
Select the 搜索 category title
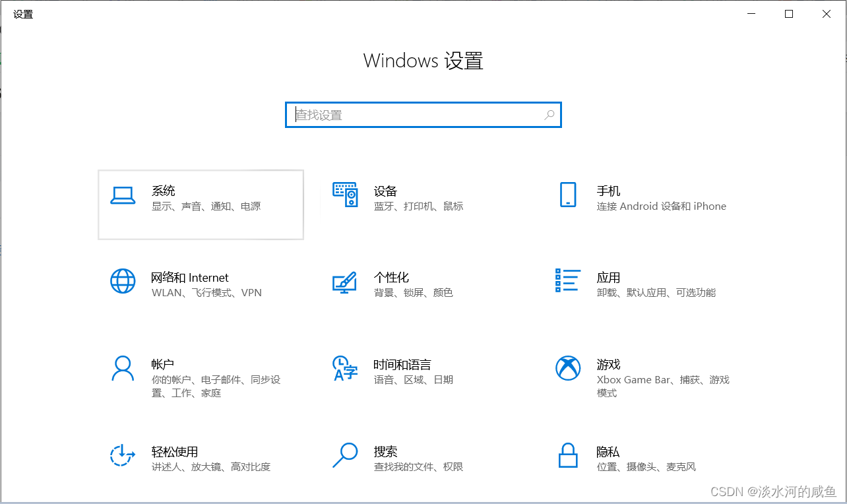point(385,452)
